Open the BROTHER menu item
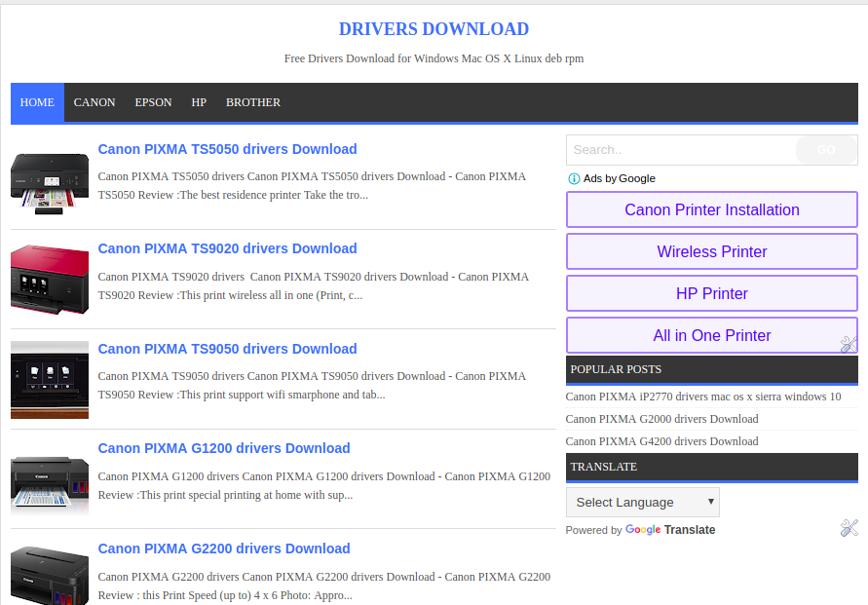Viewport: 868px width, 605px height. tap(253, 102)
